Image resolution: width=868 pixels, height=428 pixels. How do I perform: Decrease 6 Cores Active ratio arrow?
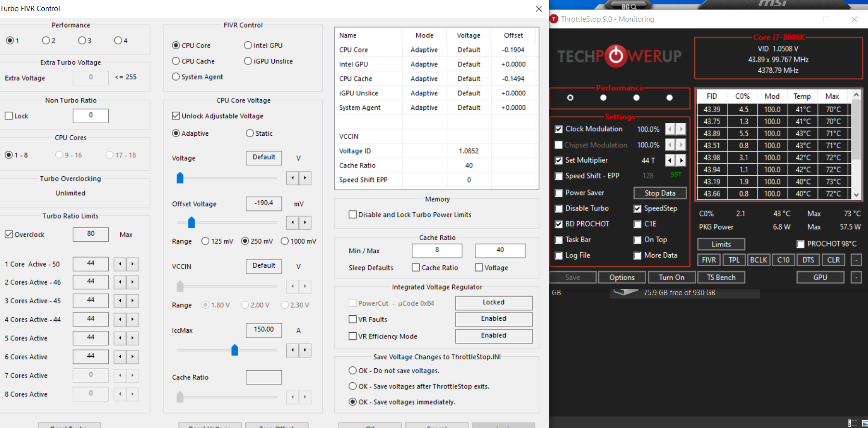[x=120, y=357]
